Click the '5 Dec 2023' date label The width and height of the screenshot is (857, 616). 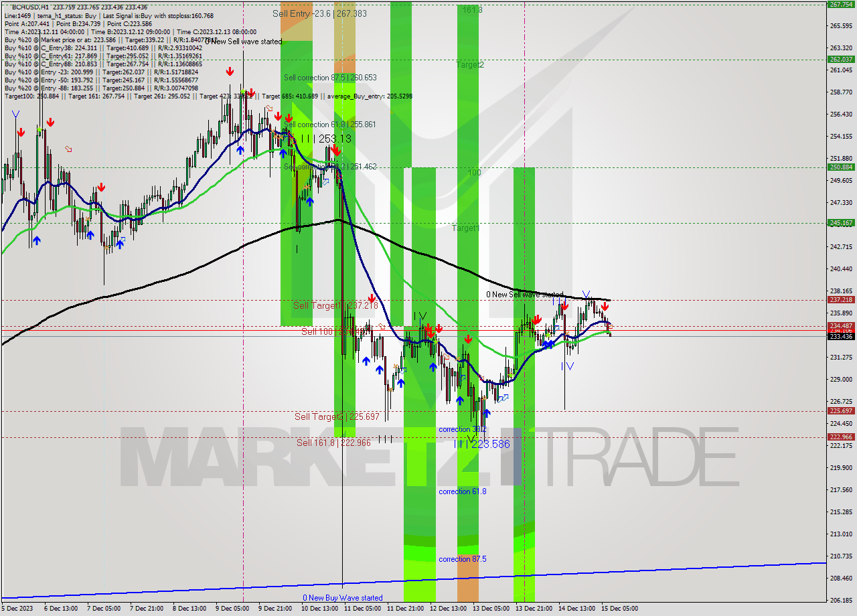(x=18, y=609)
